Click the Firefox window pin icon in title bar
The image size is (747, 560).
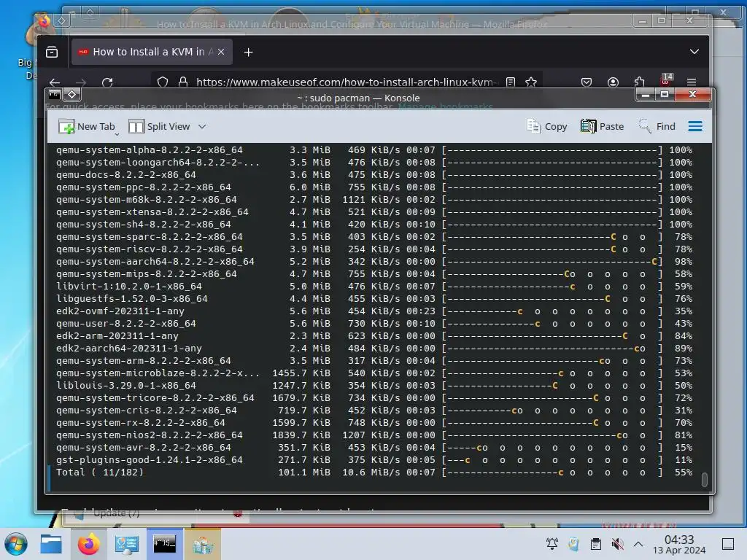tap(62, 21)
